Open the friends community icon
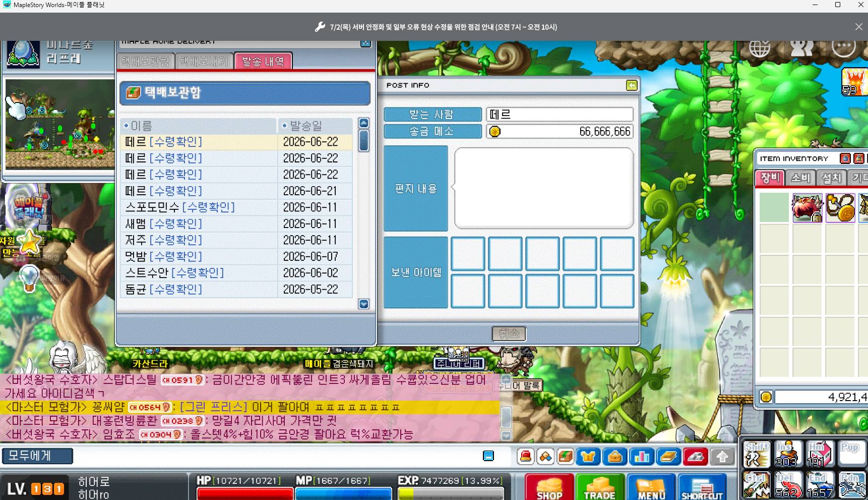The image size is (868, 500). [x=801, y=48]
